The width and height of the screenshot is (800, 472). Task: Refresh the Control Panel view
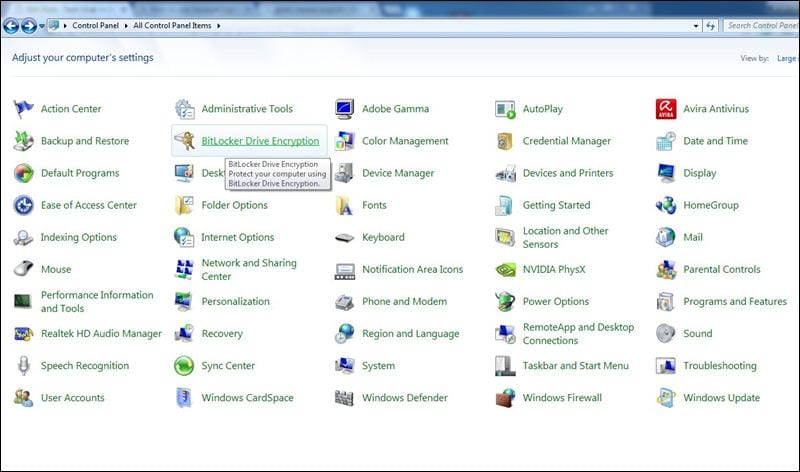[711, 26]
